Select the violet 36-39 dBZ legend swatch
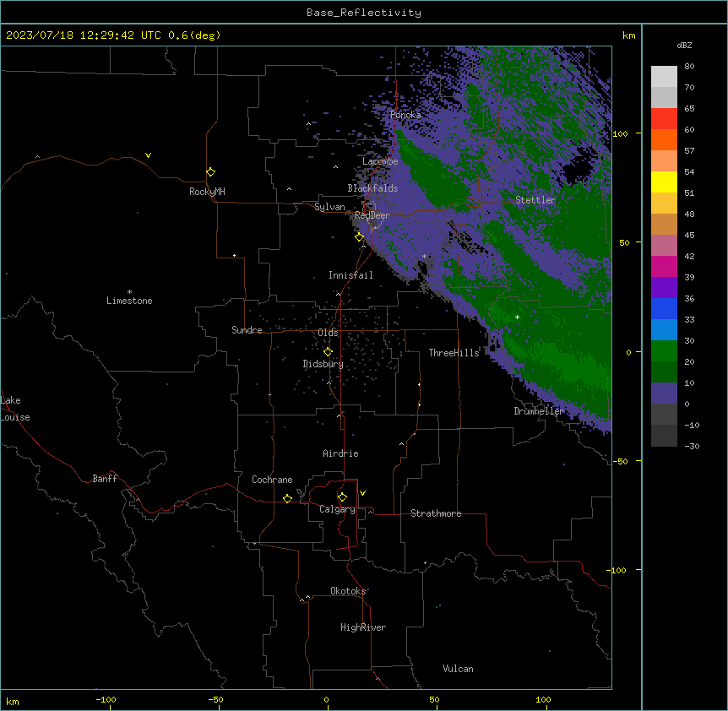This screenshot has height=711, width=728. tap(664, 288)
